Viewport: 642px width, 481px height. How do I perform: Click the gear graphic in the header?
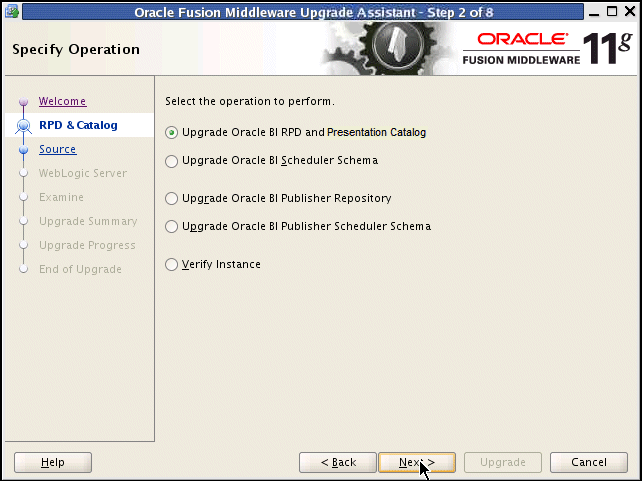pos(389,48)
